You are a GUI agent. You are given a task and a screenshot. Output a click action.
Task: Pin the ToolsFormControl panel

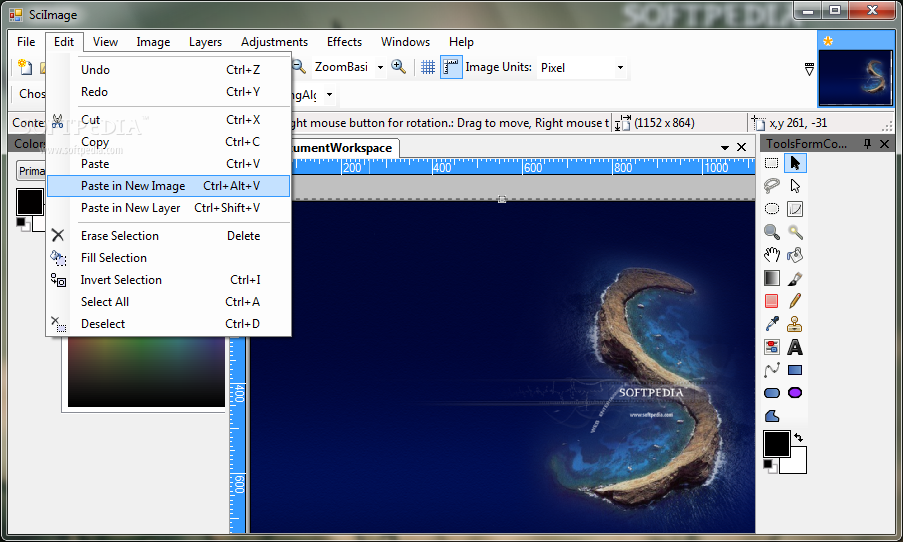(867, 144)
